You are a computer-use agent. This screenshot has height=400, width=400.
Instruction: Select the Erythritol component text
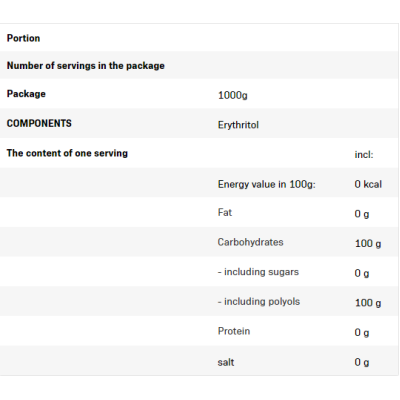coord(238,125)
